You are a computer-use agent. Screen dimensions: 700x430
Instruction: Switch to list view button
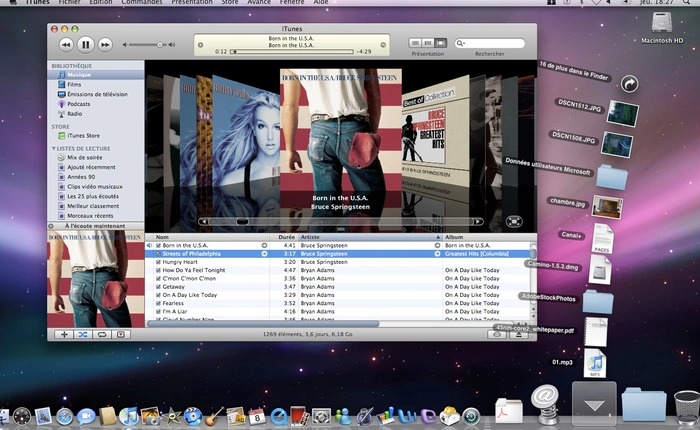click(x=415, y=43)
